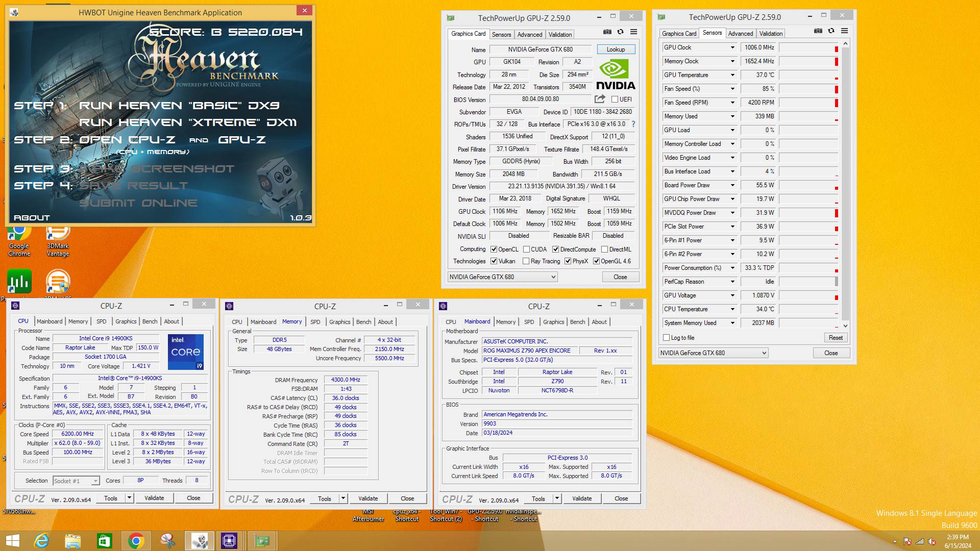The image size is (980, 551).
Task: Toggle DirectCompute checkbox
Action: [x=555, y=249]
